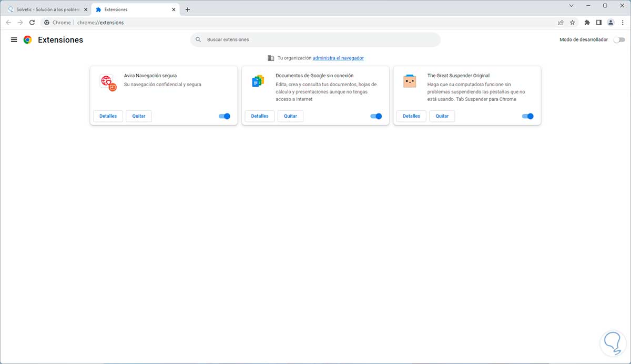Maximize the Chrome window
631x364 pixels.
[605, 5]
